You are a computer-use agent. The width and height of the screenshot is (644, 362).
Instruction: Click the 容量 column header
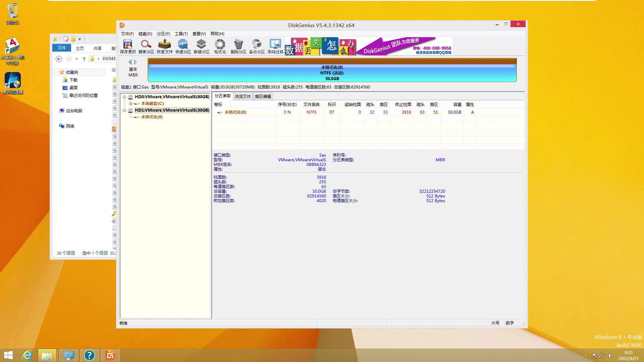click(x=457, y=105)
